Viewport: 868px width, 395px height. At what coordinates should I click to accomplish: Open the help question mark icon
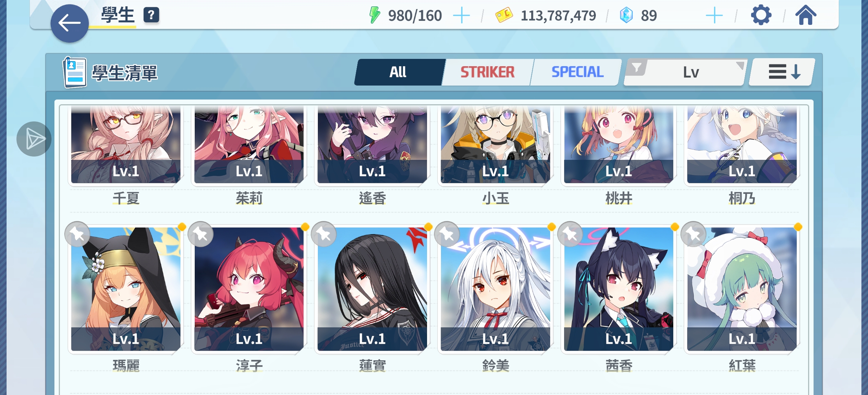[x=151, y=15]
